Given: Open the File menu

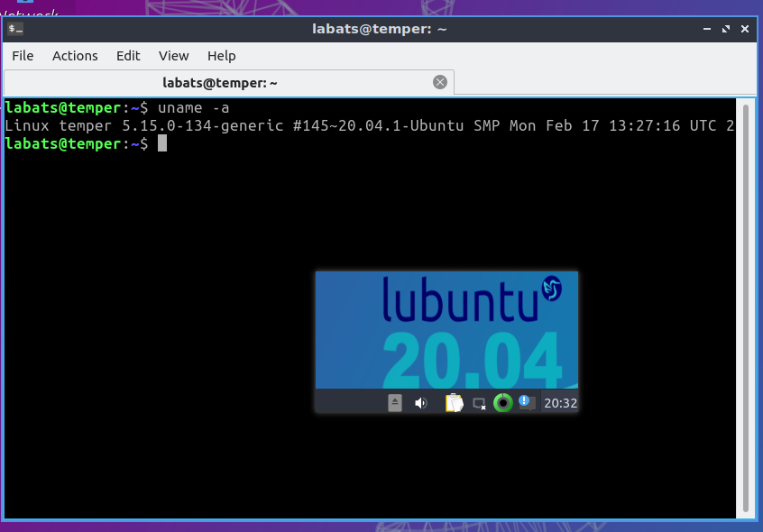Looking at the screenshot, I should click(x=22, y=56).
